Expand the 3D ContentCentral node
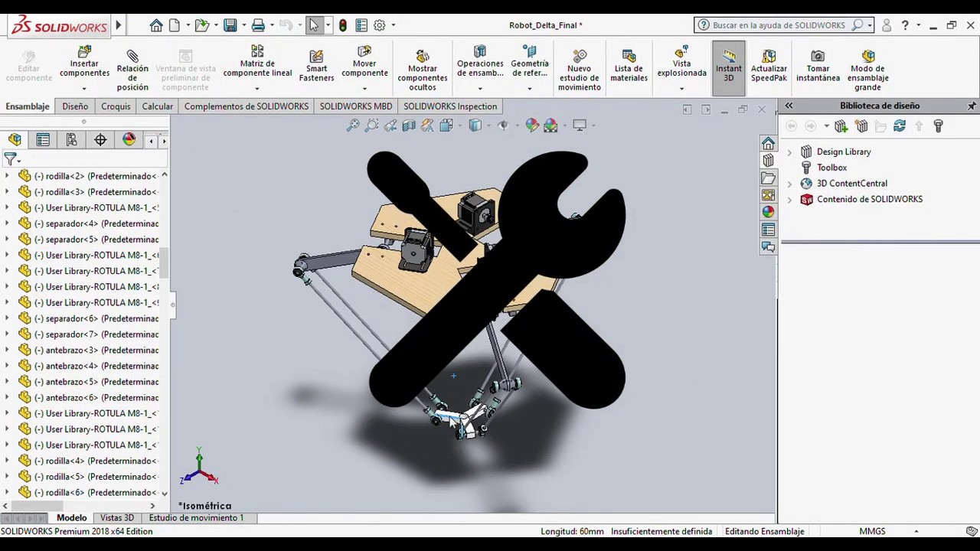 (x=789, y=184)
